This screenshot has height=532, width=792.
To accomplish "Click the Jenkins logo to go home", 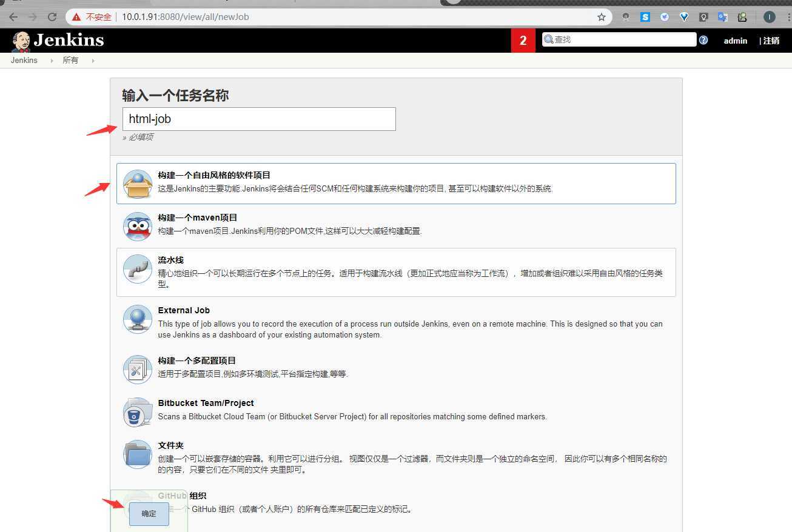I will 58,41.
